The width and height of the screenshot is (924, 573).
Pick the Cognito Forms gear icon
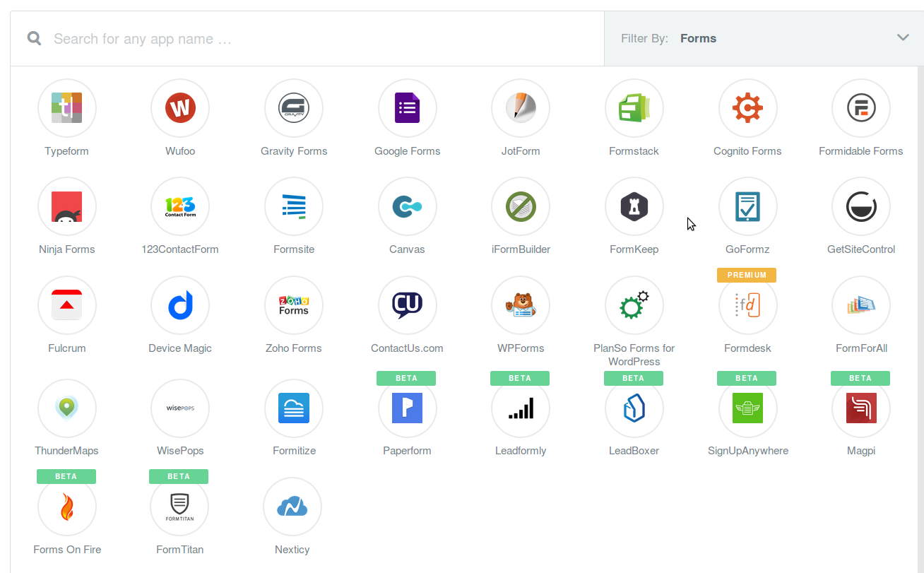click(x=748, y=108)
